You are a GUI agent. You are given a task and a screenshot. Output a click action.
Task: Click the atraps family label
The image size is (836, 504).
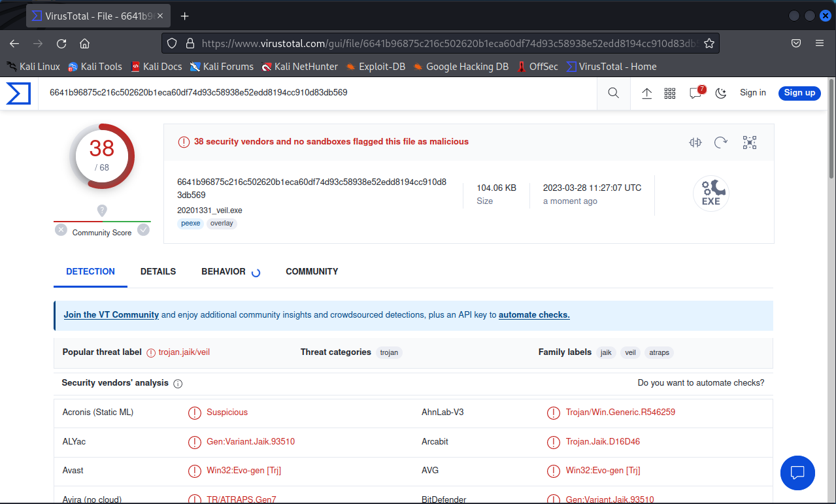[659, 352]
